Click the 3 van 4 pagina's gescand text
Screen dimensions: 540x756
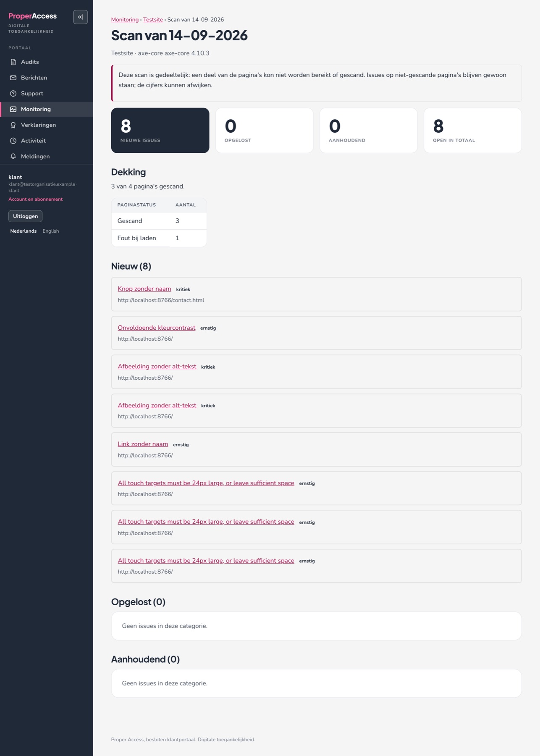click(x=147, y=186)
